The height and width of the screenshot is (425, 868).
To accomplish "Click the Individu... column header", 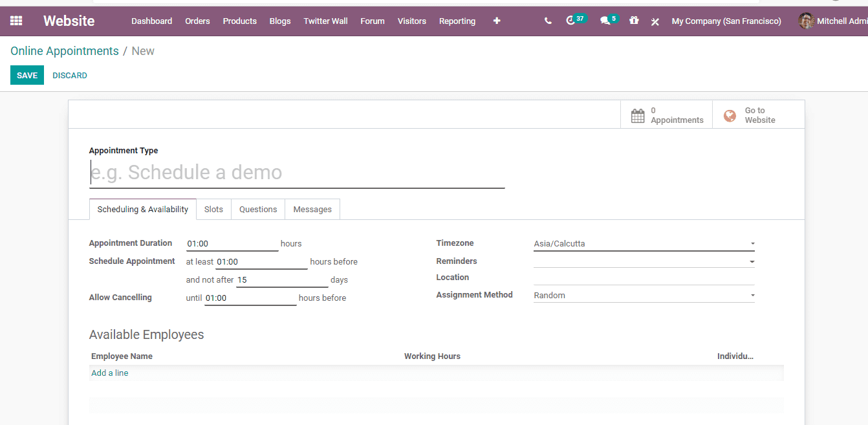I will pyautogui.click(x=735, y=356).
